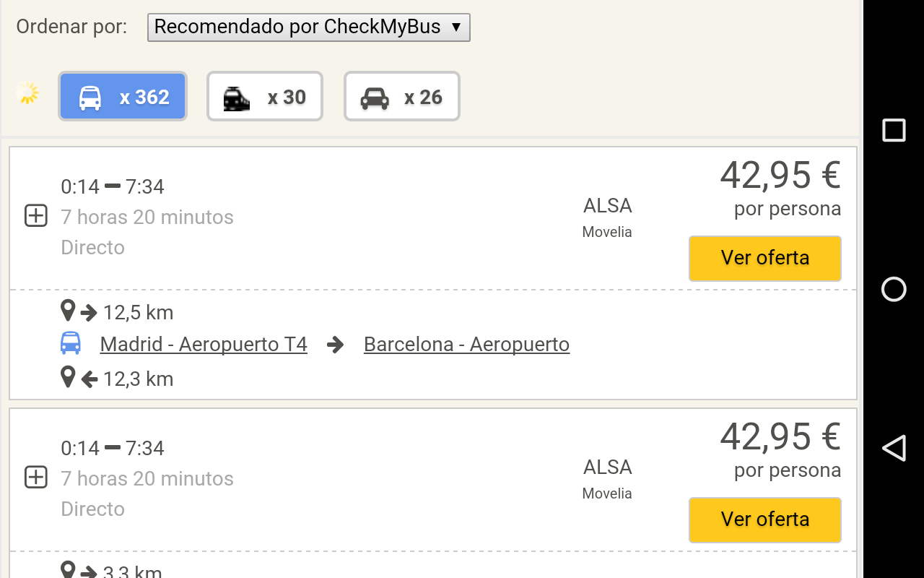
Task: Tap the blue bus icon beside Madrid route
Action: click(x=71, y=343)
